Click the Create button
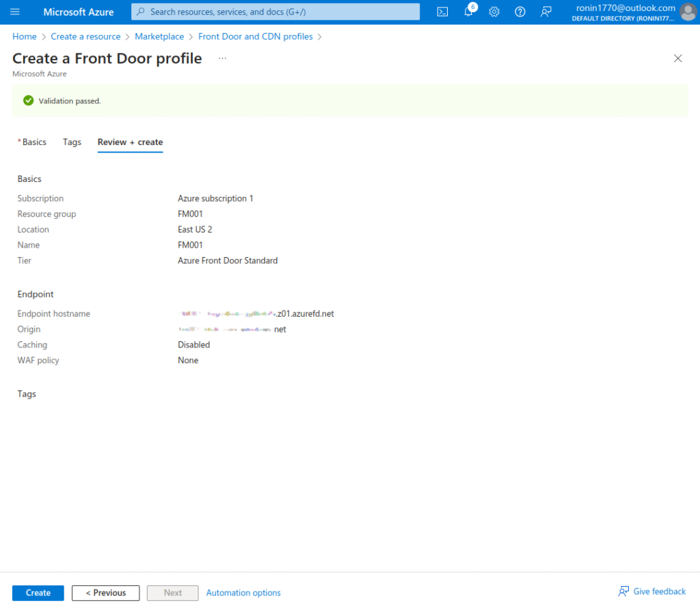 (x=38, y=593)
